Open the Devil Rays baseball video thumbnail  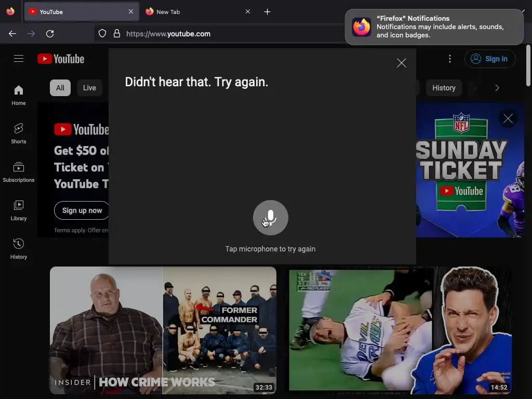pos(401,330)
